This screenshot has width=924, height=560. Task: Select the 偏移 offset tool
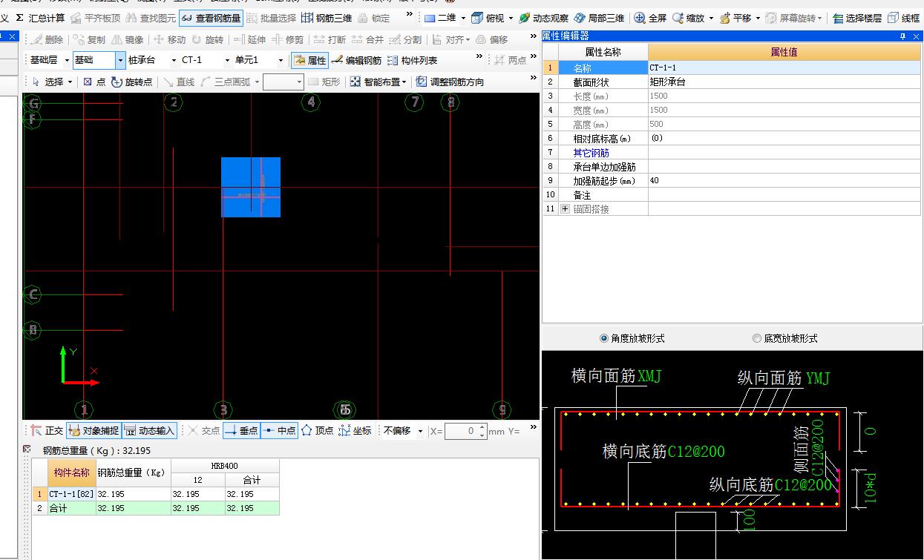492,39
